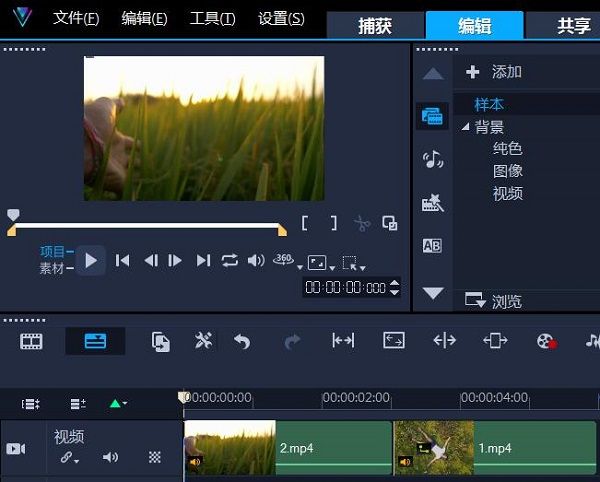Jump to end of clip
This screenshot has width=600, height=482.
point(203,261)
